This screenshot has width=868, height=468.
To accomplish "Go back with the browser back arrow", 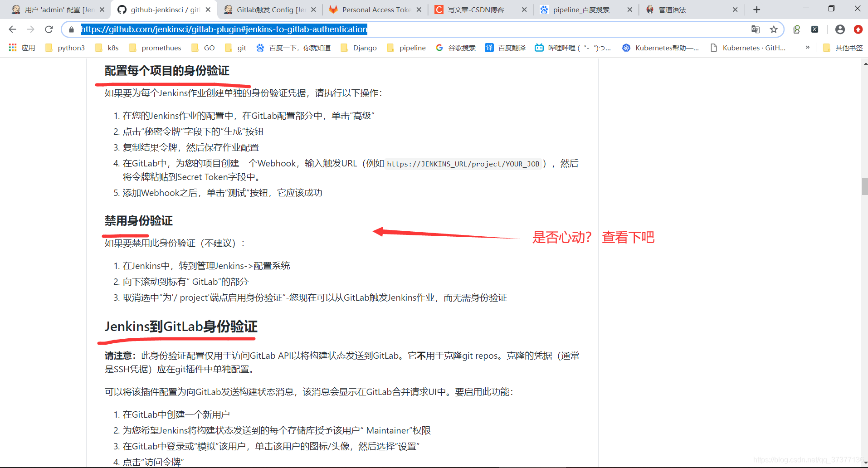I will coord(12,29).
